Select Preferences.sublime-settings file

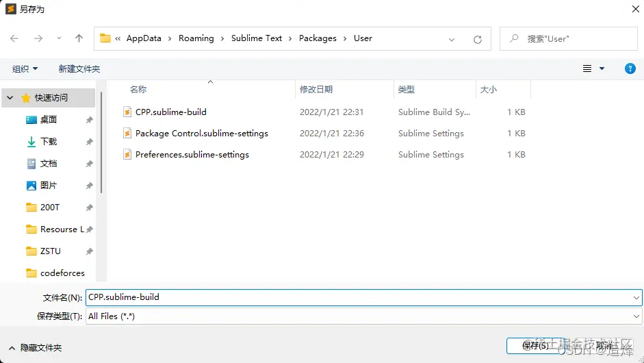(x=192, y=155)
